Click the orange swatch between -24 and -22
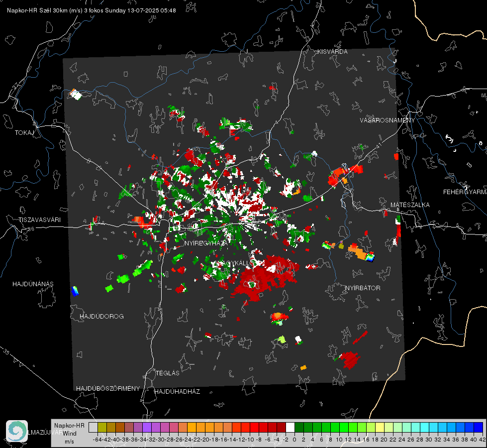The height and width of the screenshot is (448, 487). [x=192, y=428]
